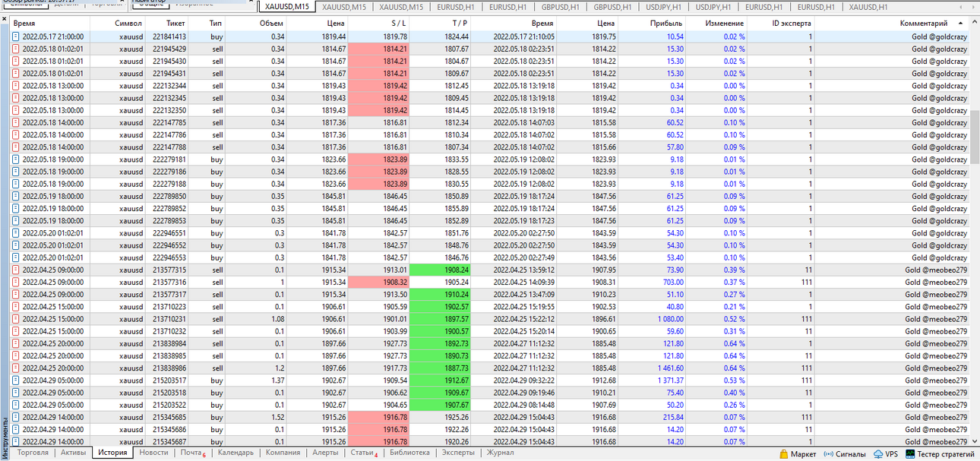
Task: Click scrollbar down arrow of history table
Action: [975, 440]
